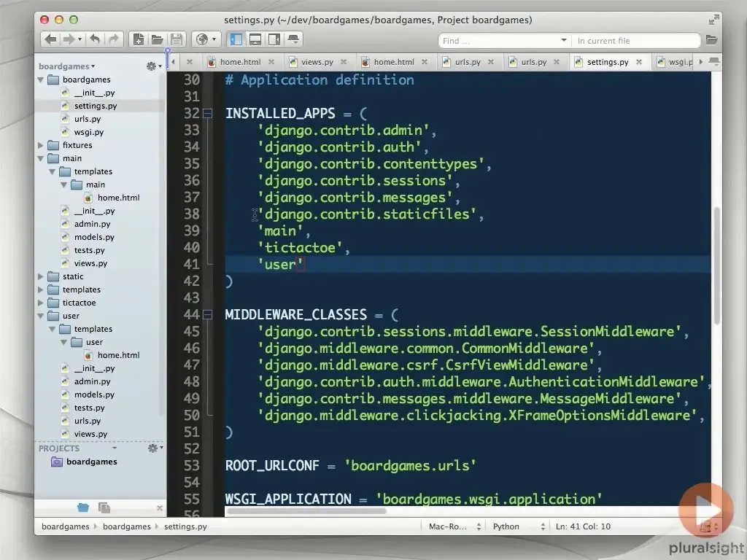The height and width of the screenshot is (560, 747).
Task: Open home.html under user templates
Action: 118,355
